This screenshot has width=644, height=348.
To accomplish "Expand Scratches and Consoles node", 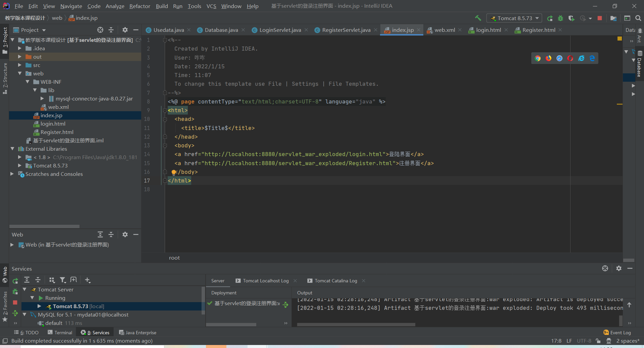I will point(12,174).
